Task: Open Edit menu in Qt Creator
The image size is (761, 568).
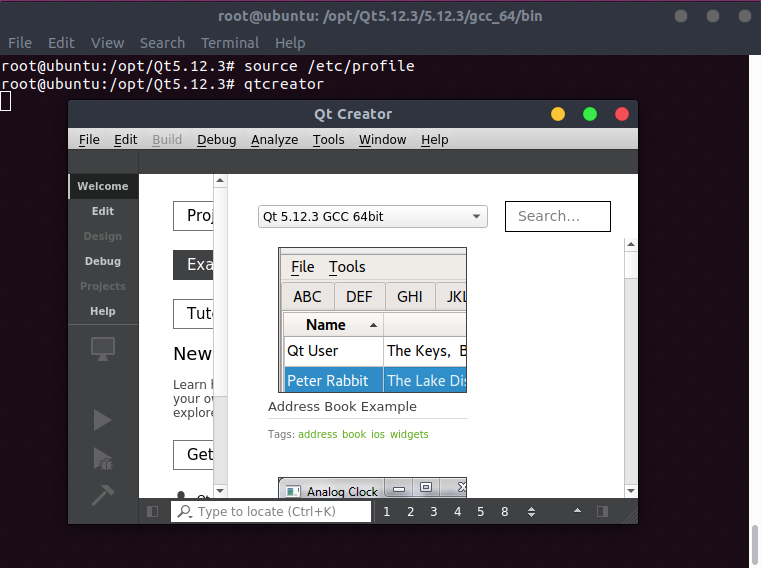Action: [x=126, y=140]
